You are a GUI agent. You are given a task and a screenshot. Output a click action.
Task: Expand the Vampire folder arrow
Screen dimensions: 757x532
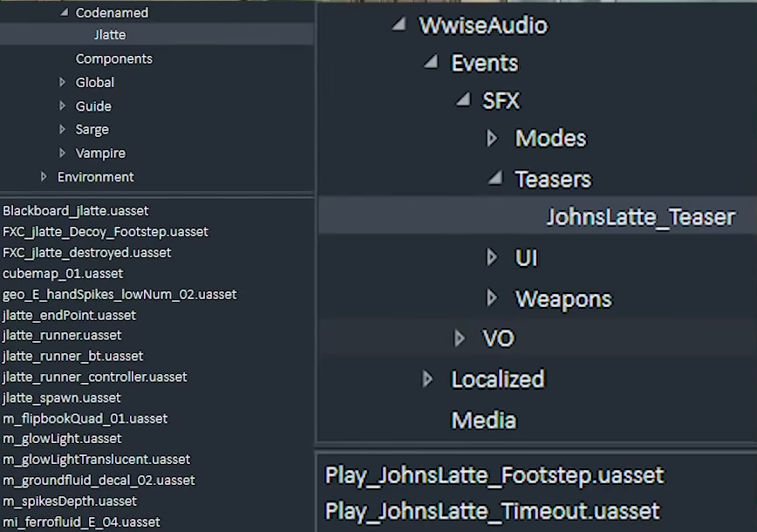(x=62, y=153)
